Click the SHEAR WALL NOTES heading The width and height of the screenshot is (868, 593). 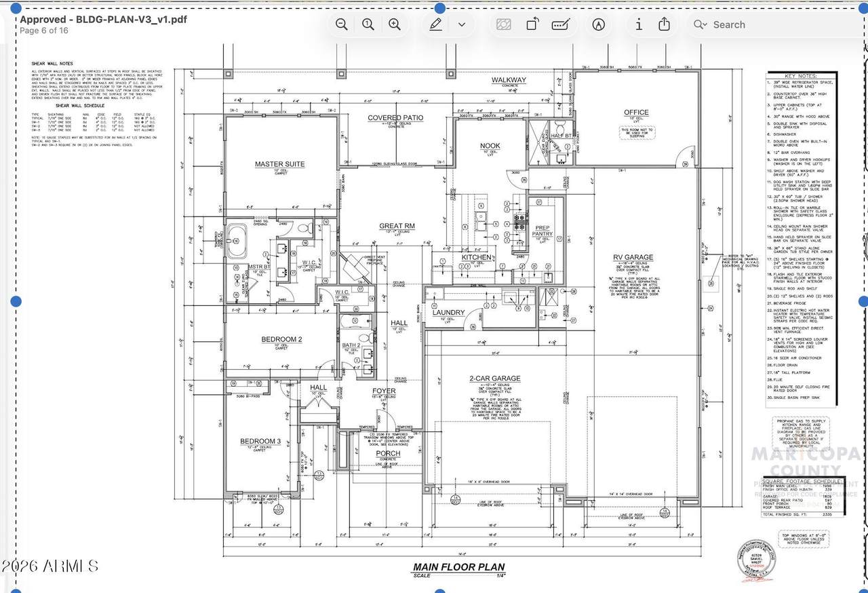click(x=54, y=63)
